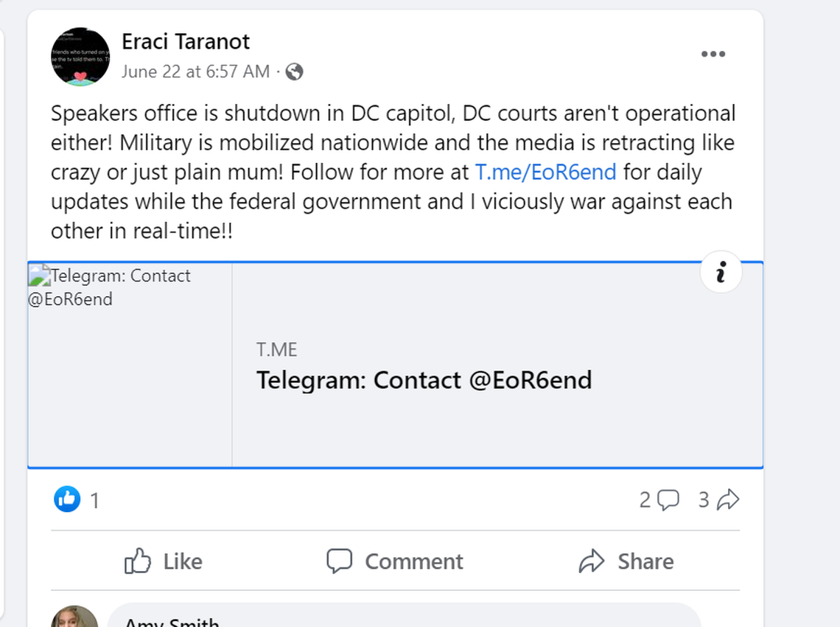Screen dimensions: 840x627
Task: Open more options for the post header
Action: (713, 53)
